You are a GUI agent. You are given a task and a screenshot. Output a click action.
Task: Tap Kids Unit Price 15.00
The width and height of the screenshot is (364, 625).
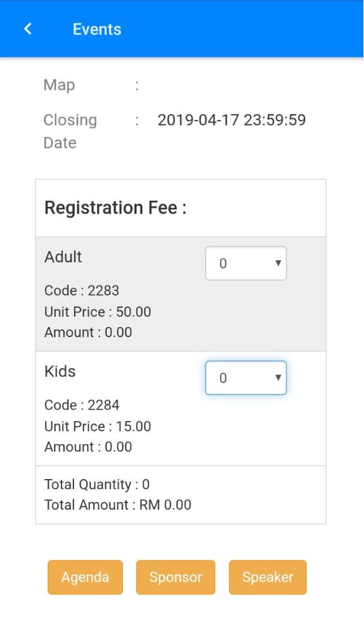98,427
